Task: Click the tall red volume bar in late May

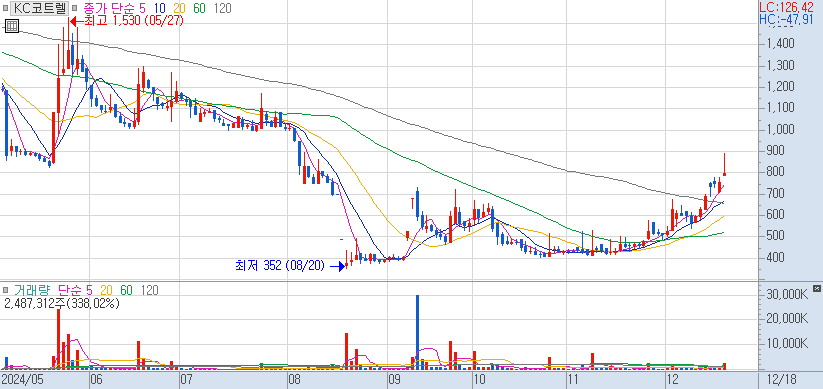Action: [x=59, y=340]
